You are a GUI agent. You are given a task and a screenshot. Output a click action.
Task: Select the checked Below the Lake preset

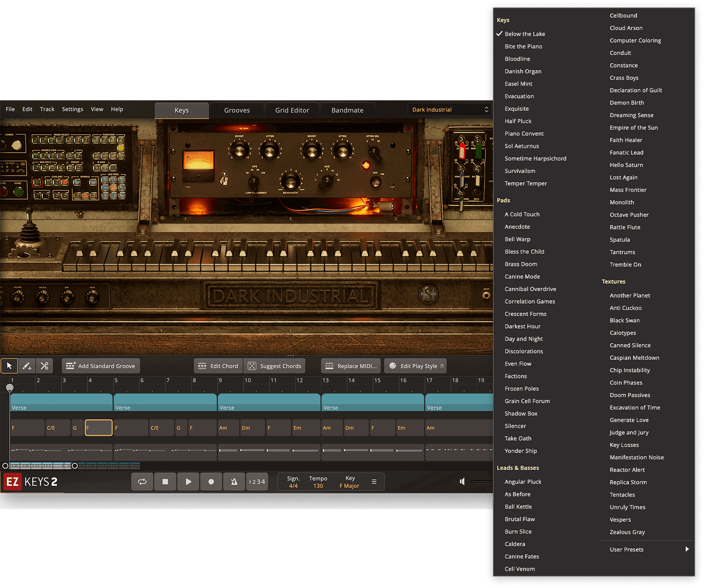pyautogui.click(x=525, y=34)
